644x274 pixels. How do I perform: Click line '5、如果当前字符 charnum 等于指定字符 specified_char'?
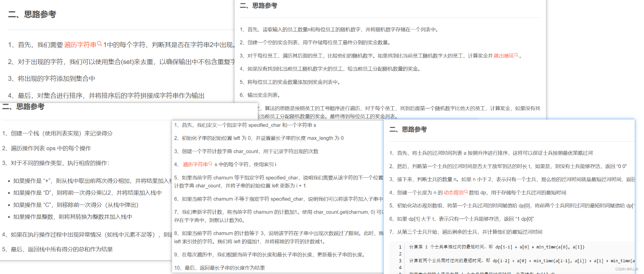pyautogui.click(x=279, y=181)
